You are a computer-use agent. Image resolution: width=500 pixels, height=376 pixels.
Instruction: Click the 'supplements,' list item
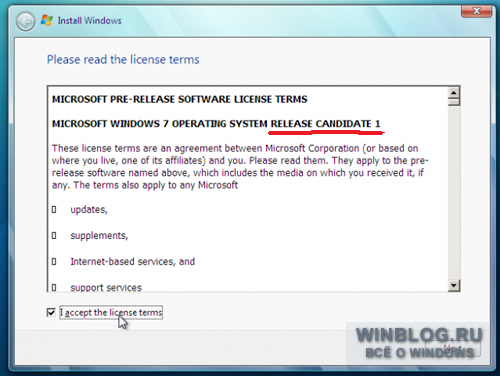99,236
